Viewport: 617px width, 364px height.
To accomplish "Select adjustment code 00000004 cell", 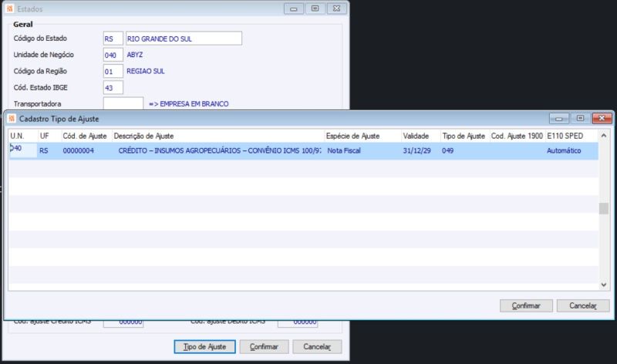I will coord(86,150).
